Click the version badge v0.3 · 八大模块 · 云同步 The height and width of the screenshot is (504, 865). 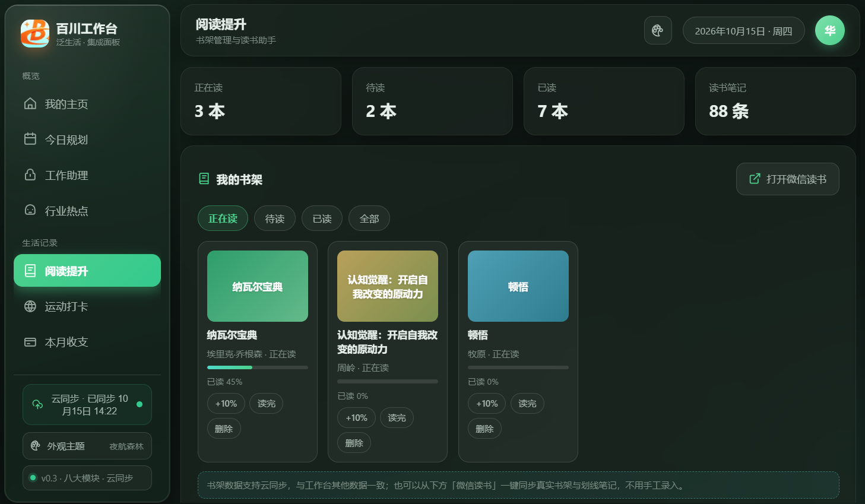[87, 478]
